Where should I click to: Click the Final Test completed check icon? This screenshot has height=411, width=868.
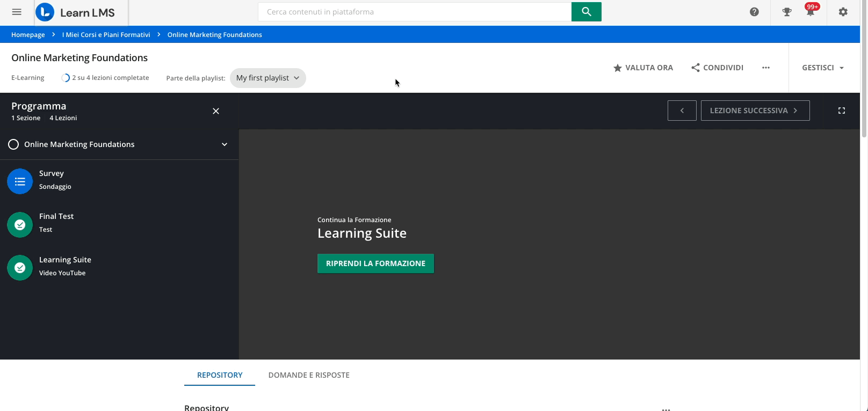click(x=20, y=225)
